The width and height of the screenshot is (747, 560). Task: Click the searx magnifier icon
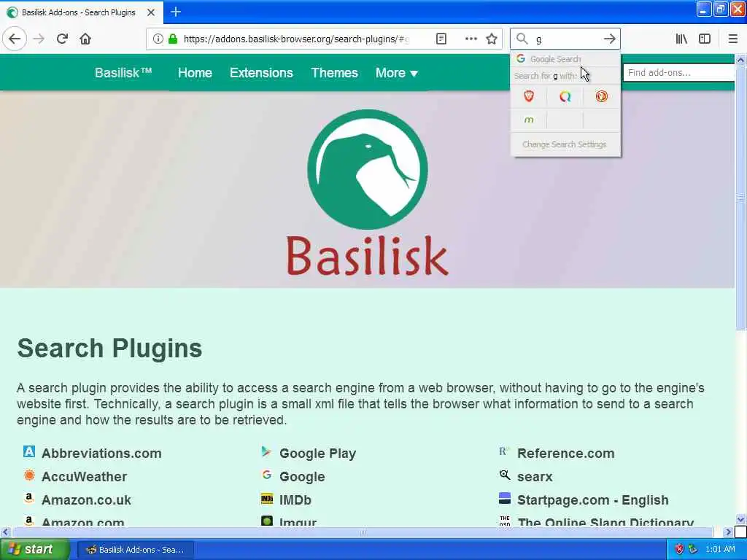click(505, 474)
